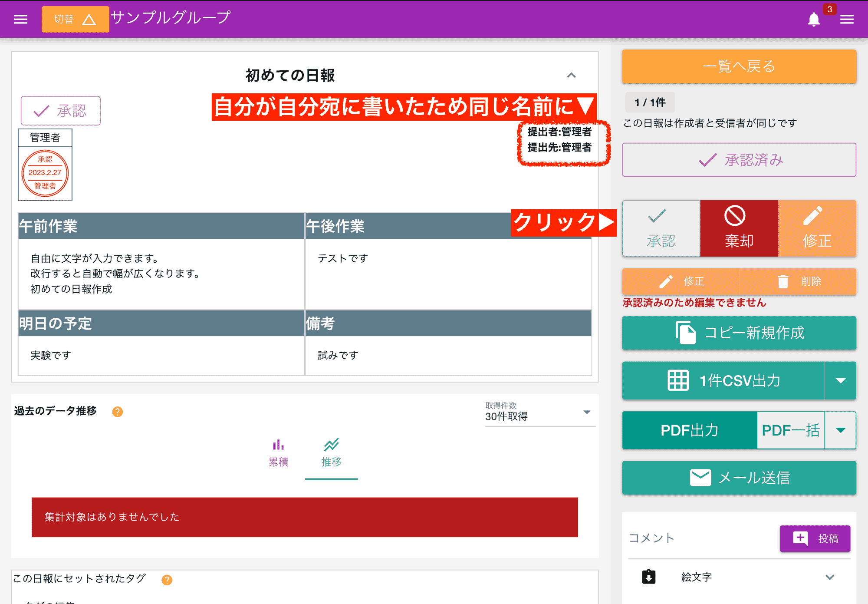
Task: Click the 切替 switch button
Action: 75,19
